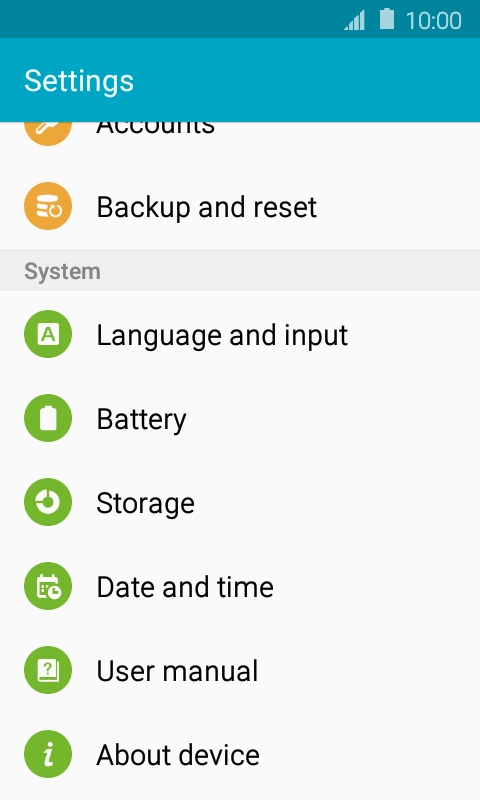Tap the signal strength status icon
Image resolution: width=480 pixels, height=800 pixels.
(355, 20)
